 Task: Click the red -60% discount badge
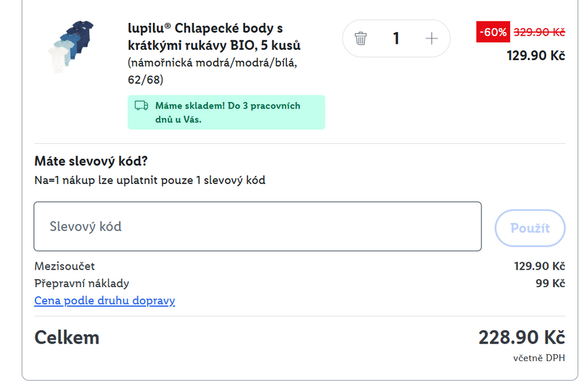[493, 32]
